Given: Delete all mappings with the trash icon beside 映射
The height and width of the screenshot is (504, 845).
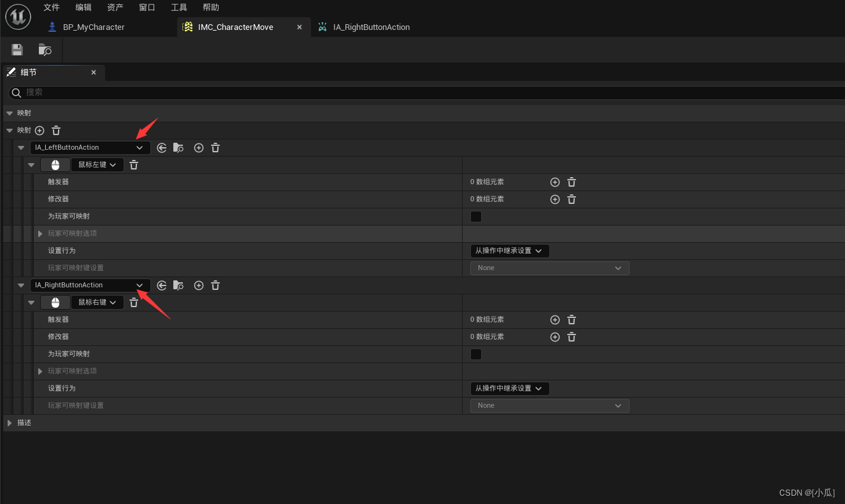Looking at the screenshot, I should tap(56, 130).
